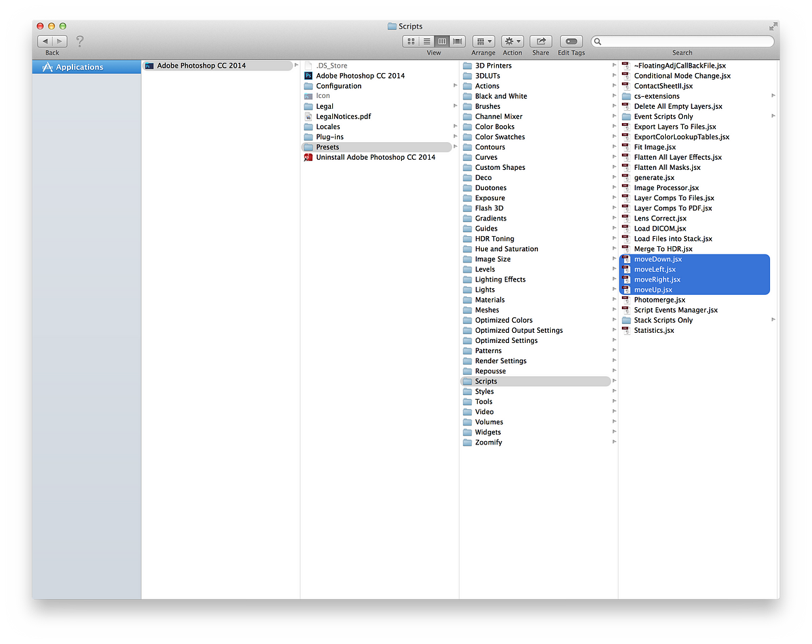Select the Presets folder
Screen dimensions: 812x644
[376, 147]
